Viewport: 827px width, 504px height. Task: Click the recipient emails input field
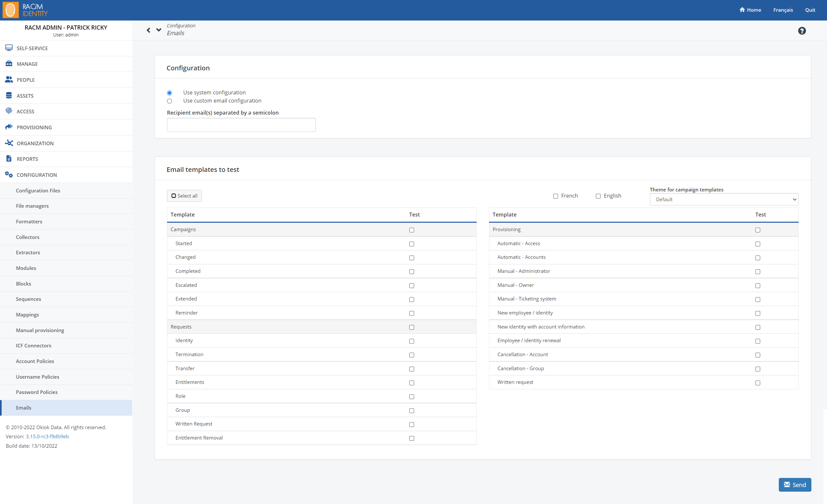click(x=241, y=125)
